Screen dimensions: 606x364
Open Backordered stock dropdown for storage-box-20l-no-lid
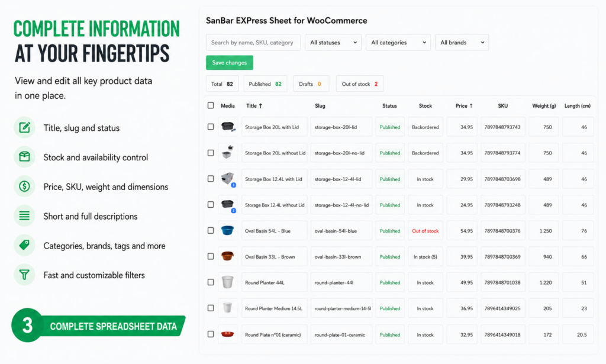[x=425, y=153]
